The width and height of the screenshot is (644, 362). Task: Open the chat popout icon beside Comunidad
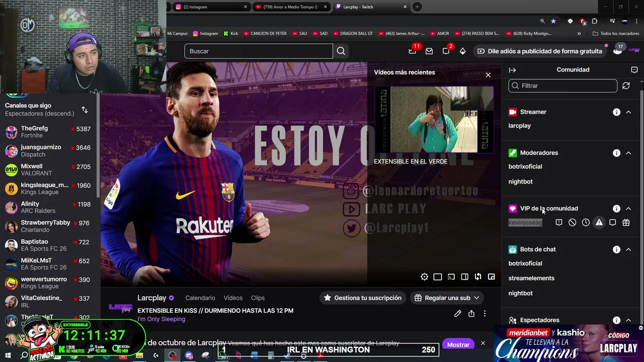(x=634, y=70)
